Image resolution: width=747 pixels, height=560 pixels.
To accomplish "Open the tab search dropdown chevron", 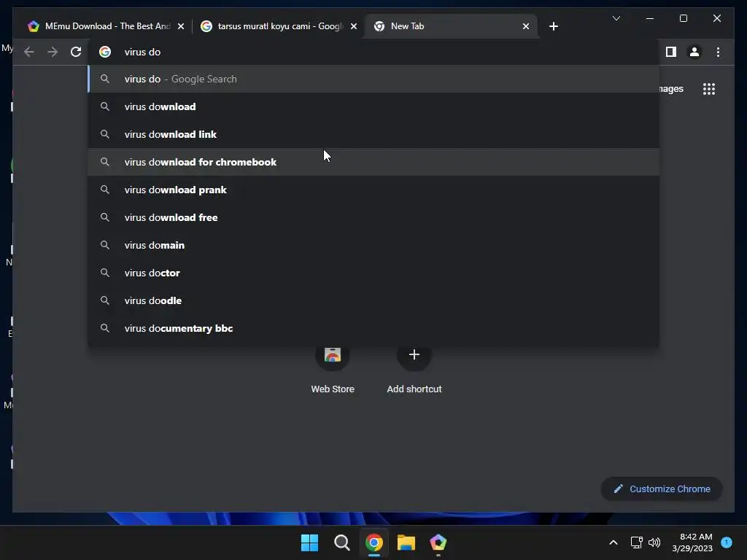I will click(616, 18).
